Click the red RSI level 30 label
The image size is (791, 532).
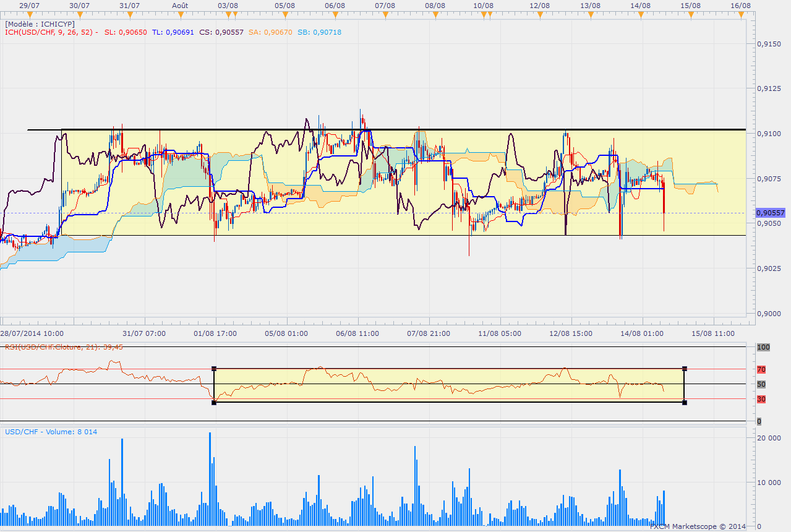[x=762, y=399]
